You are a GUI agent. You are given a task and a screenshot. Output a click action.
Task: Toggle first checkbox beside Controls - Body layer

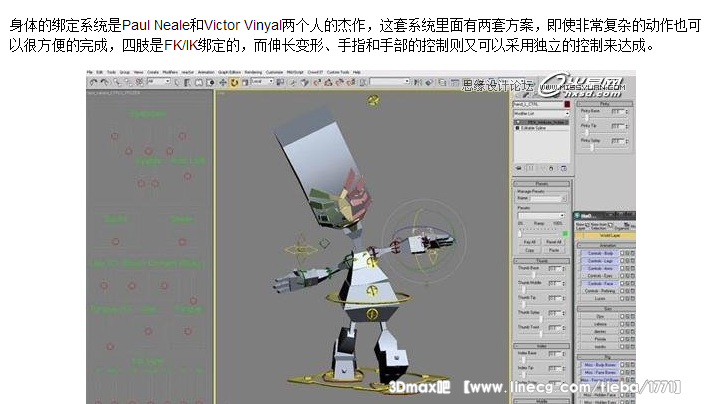pyautogui.click(x=622, y=253)
